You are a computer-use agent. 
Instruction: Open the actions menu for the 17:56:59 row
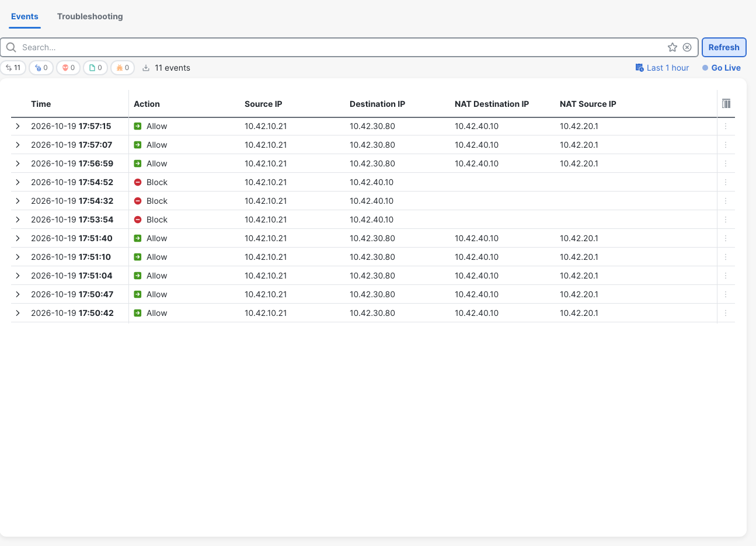726,164
